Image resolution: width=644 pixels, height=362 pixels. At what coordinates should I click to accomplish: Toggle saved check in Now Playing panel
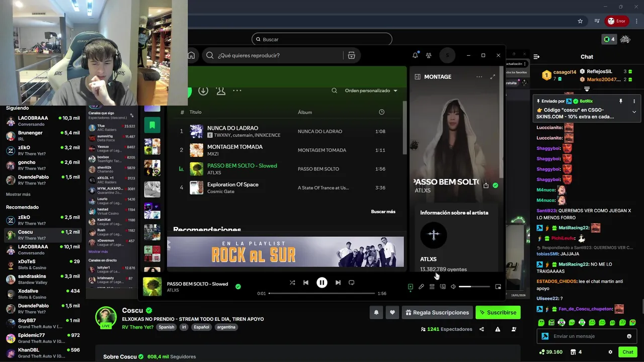496,186
